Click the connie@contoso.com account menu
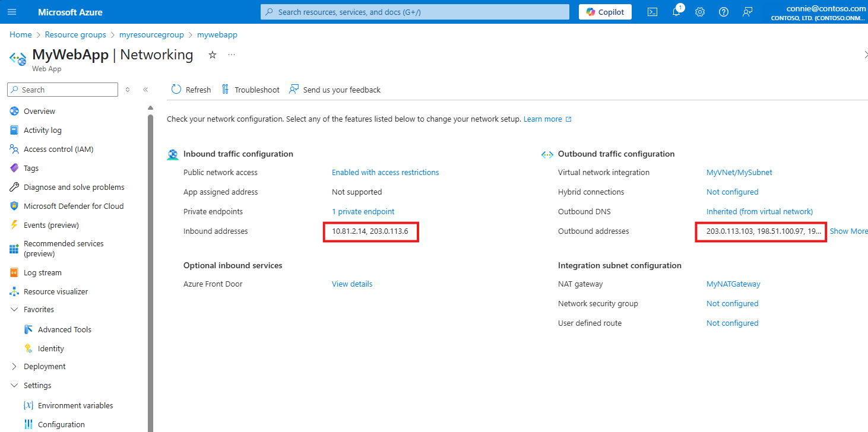Viewport: 868px width, 432px height. (x=818, y=12)
